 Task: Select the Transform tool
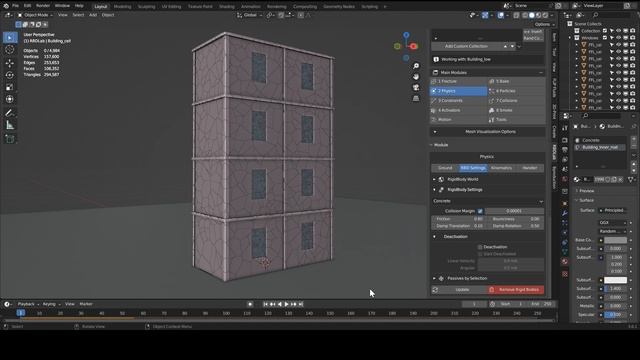pos(10,99)
